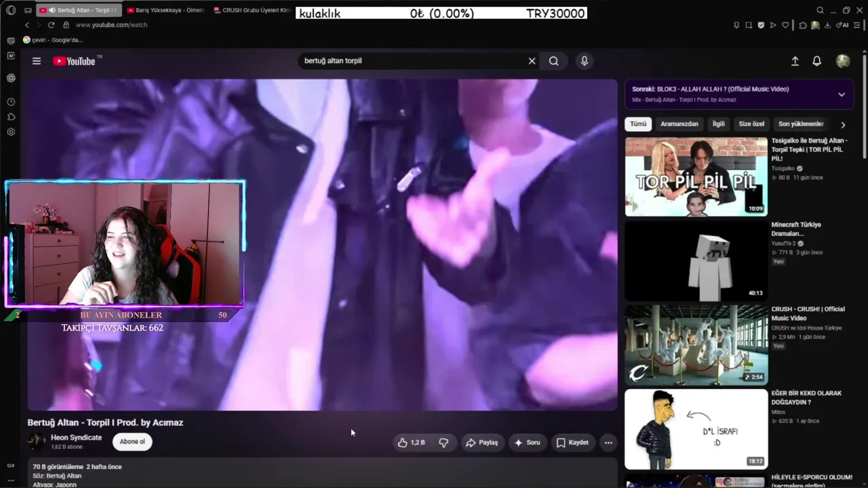Open browser tab search magnifier

(x=820, y=10)
